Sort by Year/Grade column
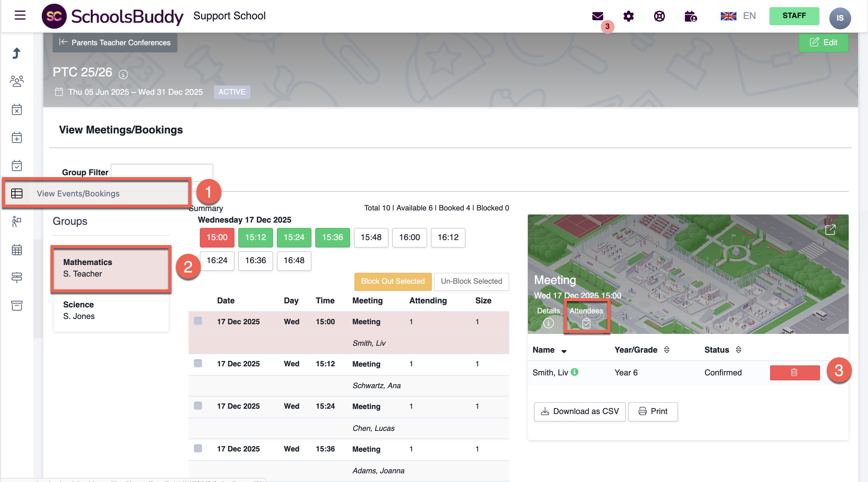The image size is (868, 482). [667, 350]
